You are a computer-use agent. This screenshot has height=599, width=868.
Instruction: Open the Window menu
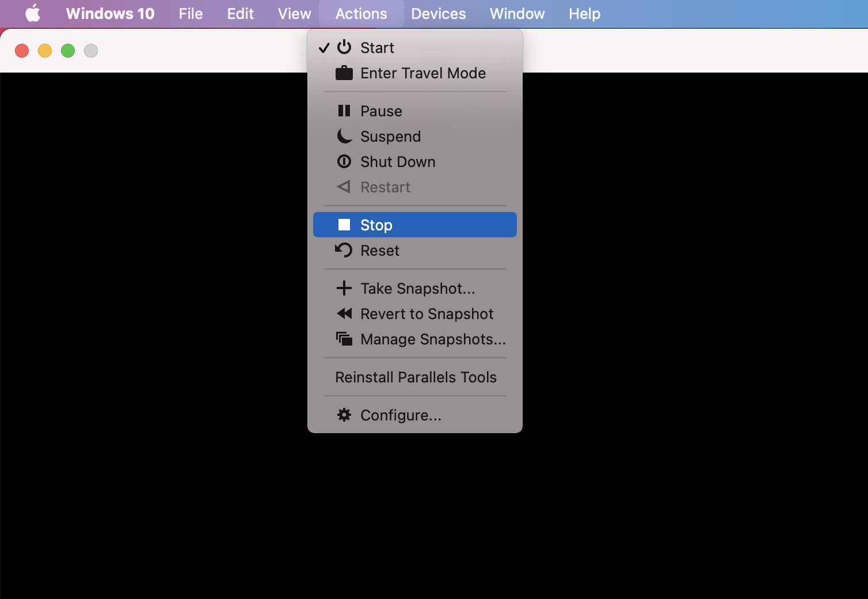517,13
